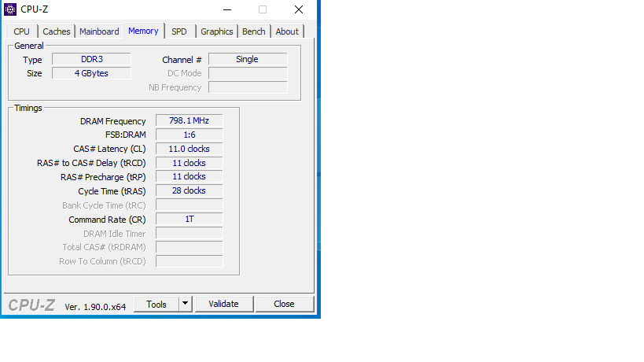Click the FSB:DRAM label
This screenshot has width=644, height=362.
126,135
